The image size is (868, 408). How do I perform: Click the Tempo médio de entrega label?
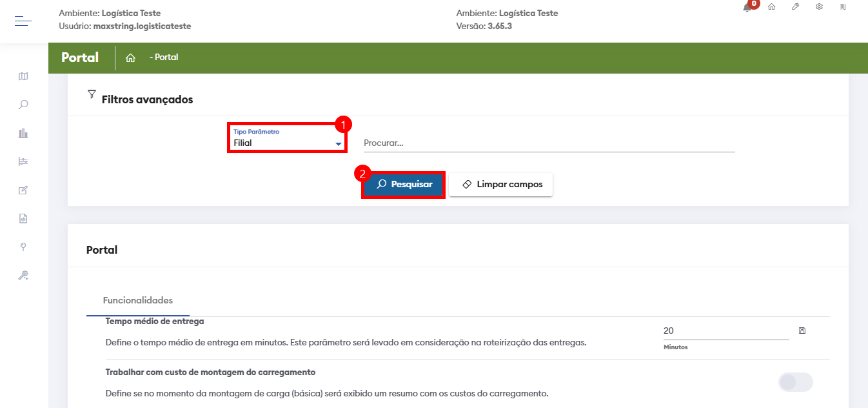pos(155,321)
